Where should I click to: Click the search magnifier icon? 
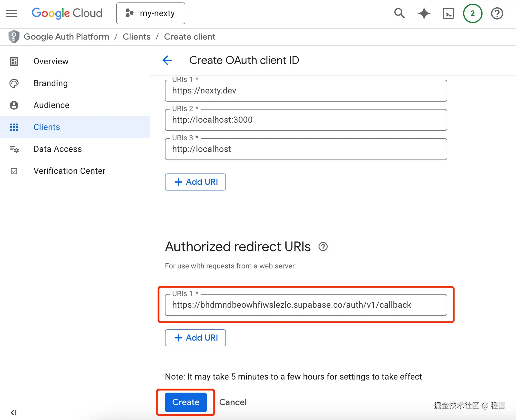(x=399, y=13)
